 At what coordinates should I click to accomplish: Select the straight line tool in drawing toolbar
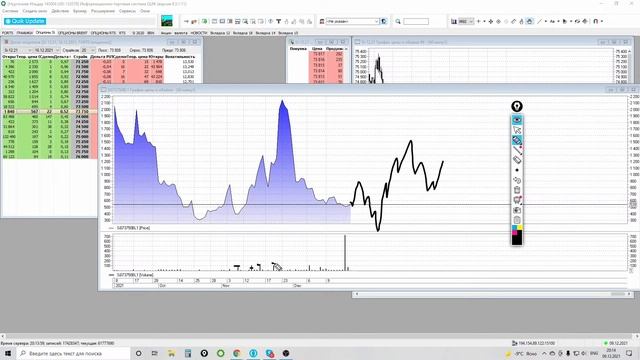[x=517, y=150]
